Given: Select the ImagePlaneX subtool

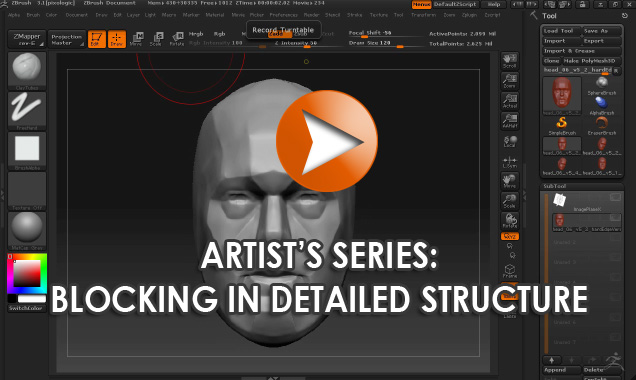Looking at the screenshot, I should click(587, 202).
